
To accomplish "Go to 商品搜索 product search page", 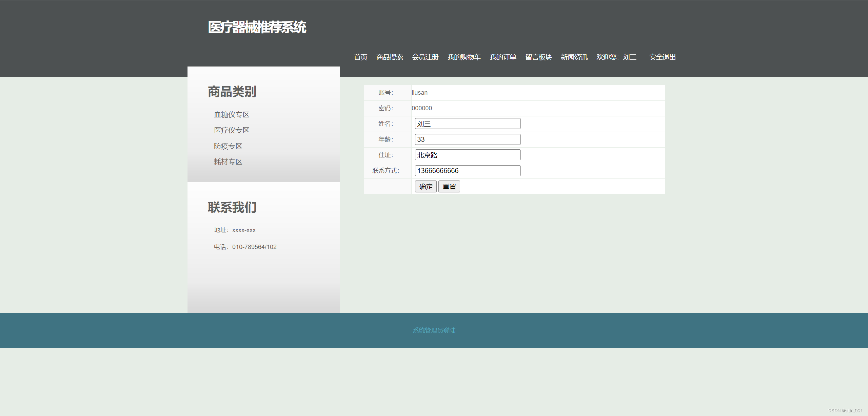I will 390,57.
